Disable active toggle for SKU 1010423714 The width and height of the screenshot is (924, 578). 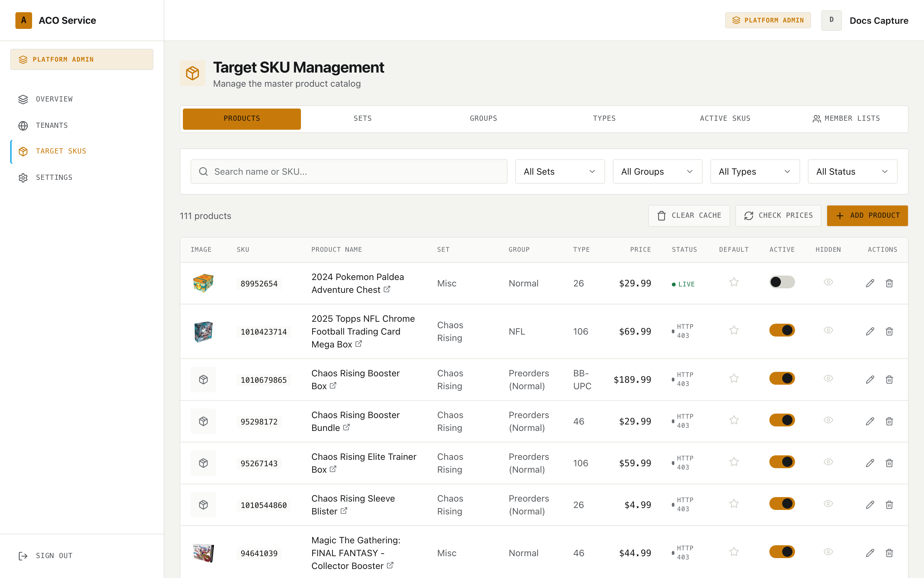(x=782, y=330)
